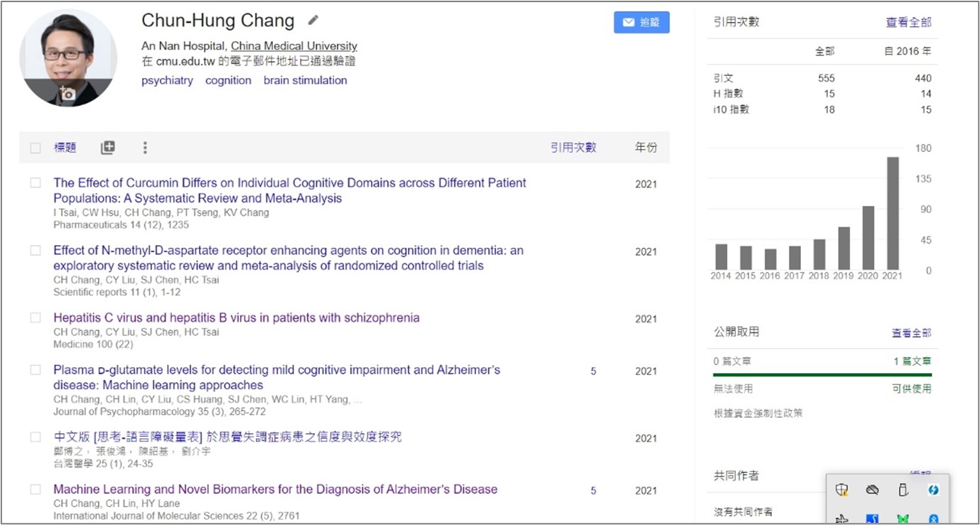Click the OneDrive cloud tray icon
The image size is (980, 525).
[x=873, y=489]
